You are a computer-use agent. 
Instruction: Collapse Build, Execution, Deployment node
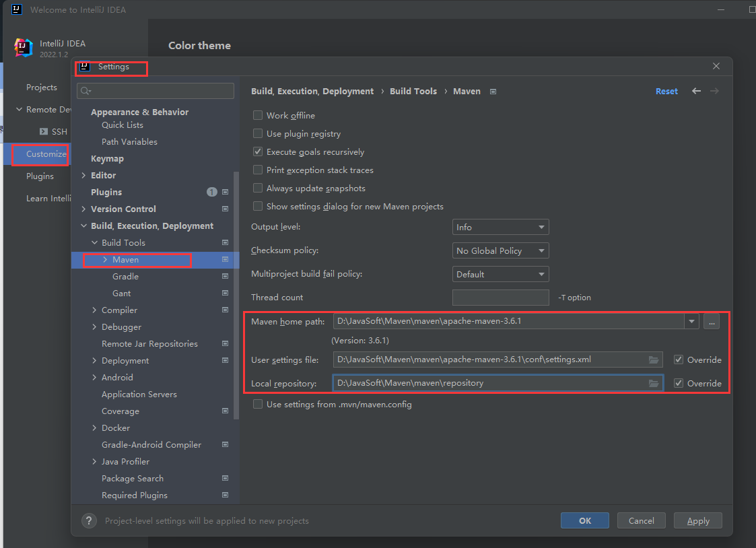click(x=83, y=226)
